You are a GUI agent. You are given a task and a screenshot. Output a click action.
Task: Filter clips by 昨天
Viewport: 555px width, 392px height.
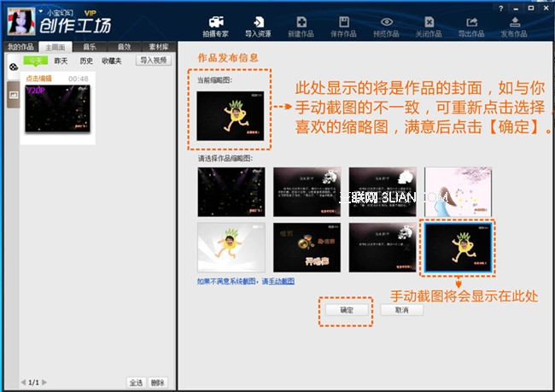tap(61, 61)
